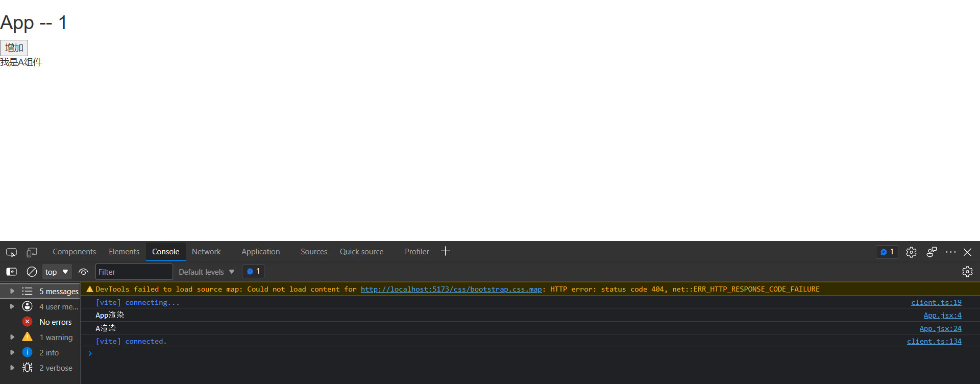Image resolution: width=980 pixels, height=384 pixels.
Task: Click the live expression eye icon
Action: pyautogui.click(x=84, y=272)
